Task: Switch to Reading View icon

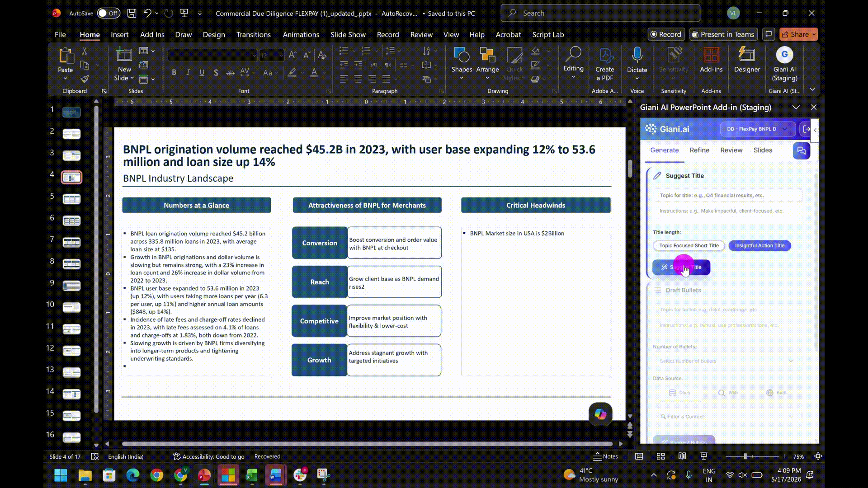Action: [x=682, y=456]
